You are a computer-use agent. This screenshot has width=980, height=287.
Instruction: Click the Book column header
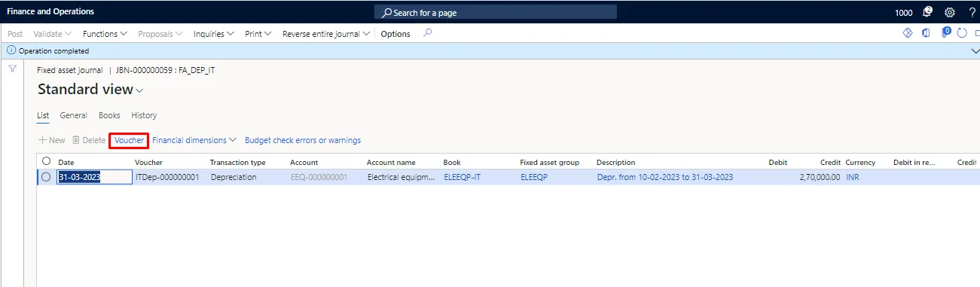pos(452,162)
